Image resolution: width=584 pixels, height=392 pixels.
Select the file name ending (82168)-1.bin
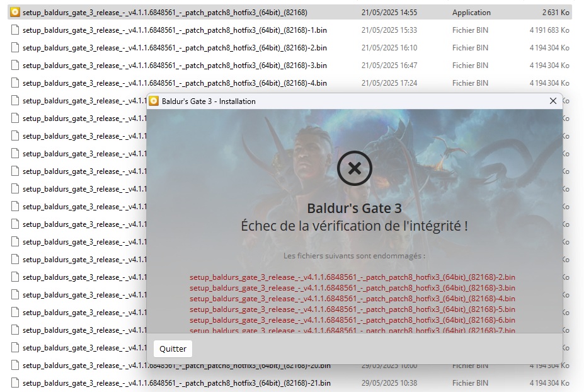175,30
